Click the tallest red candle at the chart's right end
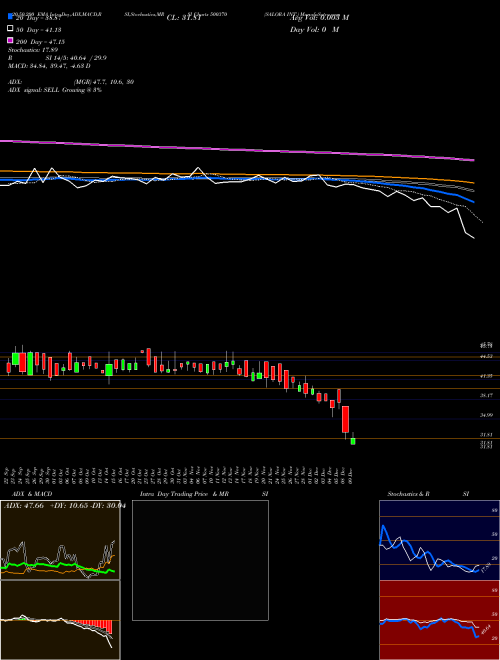 (x=346, y=419)
